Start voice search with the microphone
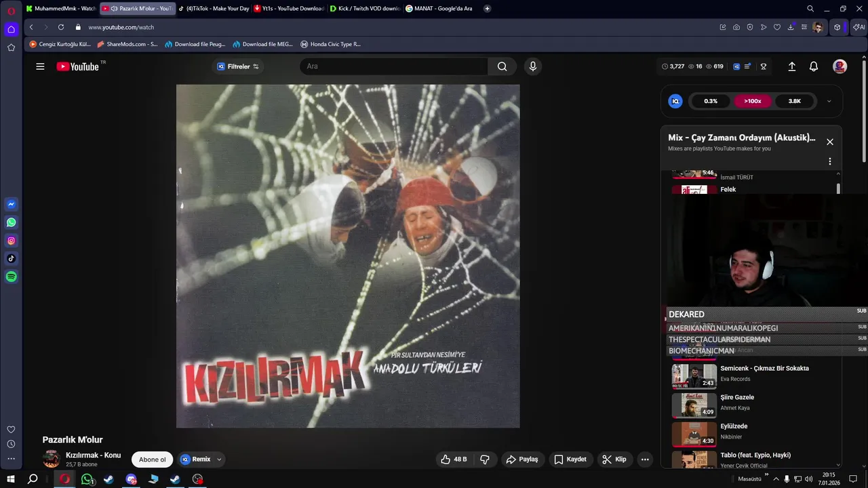868x488 pixels. tap(533, 66)
